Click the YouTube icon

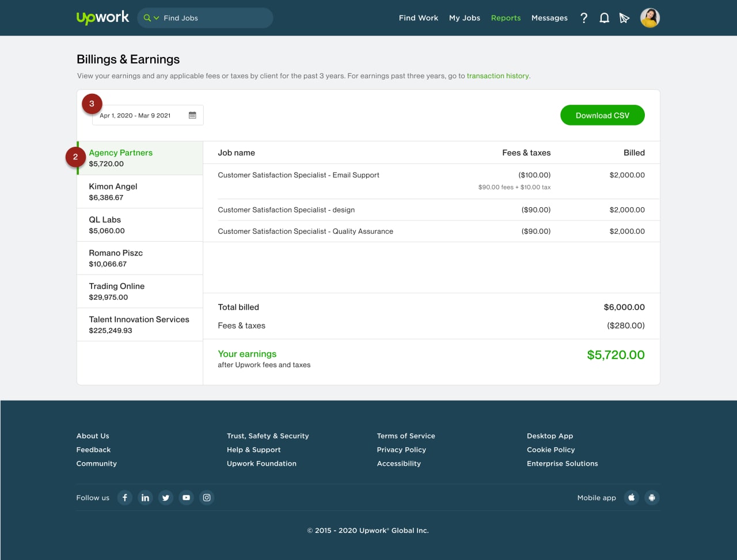point(186,498)
